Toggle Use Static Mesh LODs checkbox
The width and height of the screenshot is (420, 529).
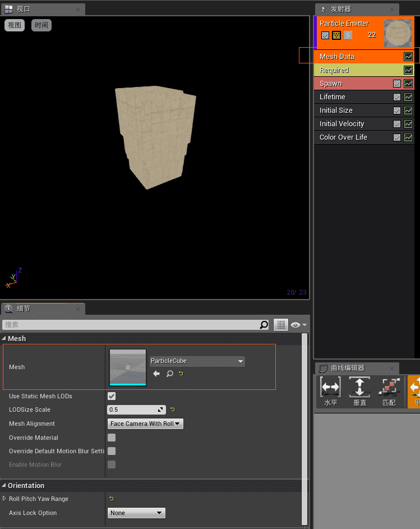click(x=112, y=396)
